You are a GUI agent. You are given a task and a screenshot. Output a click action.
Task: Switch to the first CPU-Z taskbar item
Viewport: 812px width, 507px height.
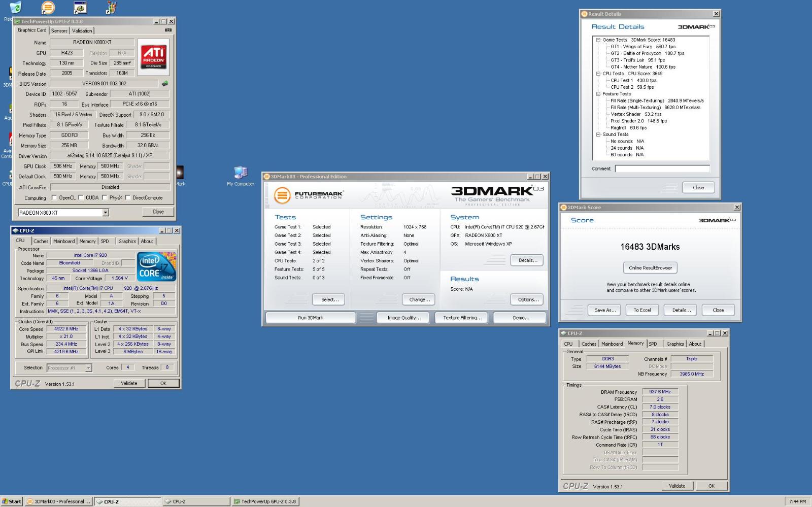point(127,501)
